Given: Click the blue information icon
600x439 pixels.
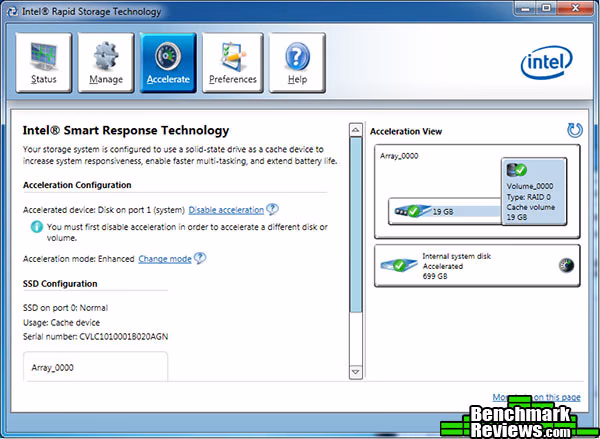Looking at the screenshot, I should (37, 227).
